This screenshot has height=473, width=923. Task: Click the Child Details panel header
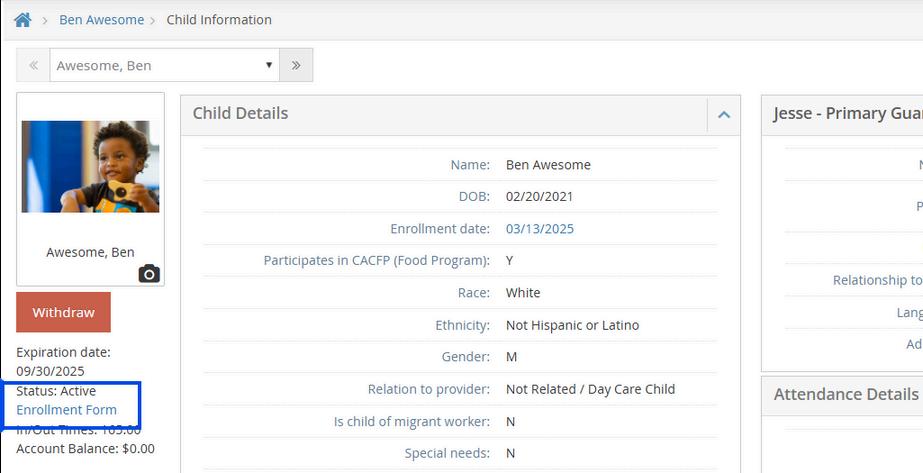240,114
